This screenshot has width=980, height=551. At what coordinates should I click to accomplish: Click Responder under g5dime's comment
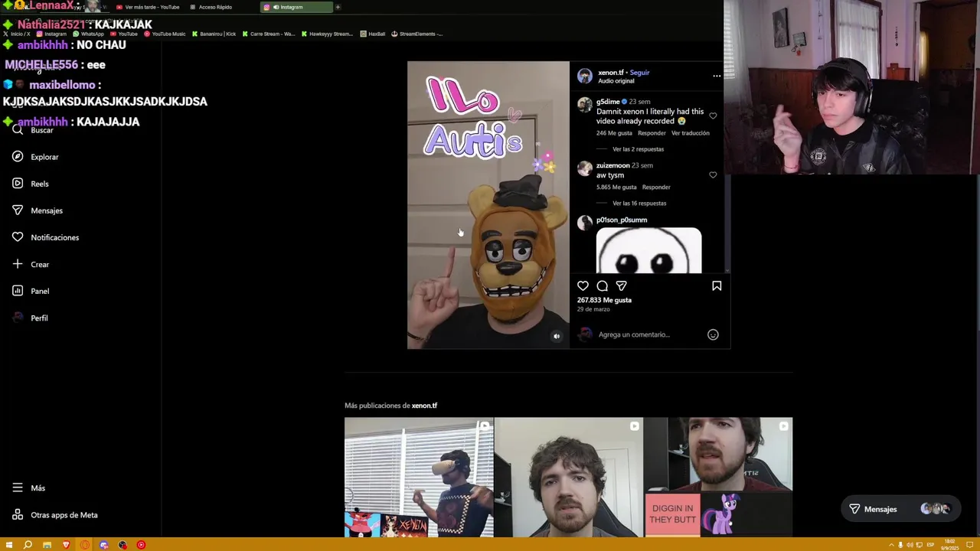coord(652,133)
